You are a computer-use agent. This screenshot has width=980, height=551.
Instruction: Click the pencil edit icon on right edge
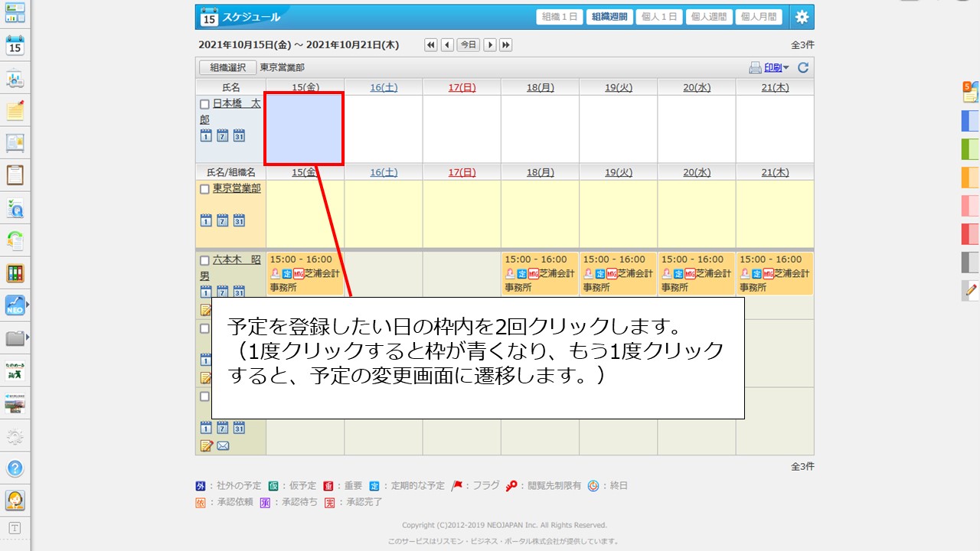pos(971,290)
